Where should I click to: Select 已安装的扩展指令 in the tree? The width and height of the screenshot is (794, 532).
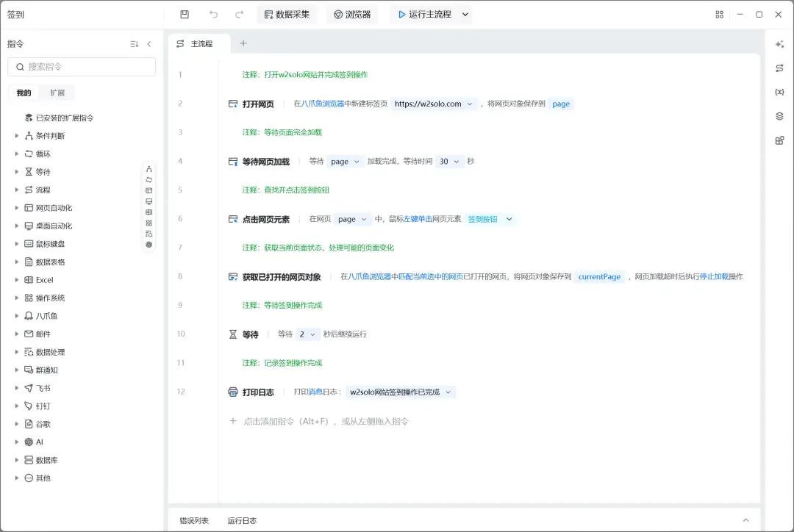pyautogui.click(x=64, y=118)
